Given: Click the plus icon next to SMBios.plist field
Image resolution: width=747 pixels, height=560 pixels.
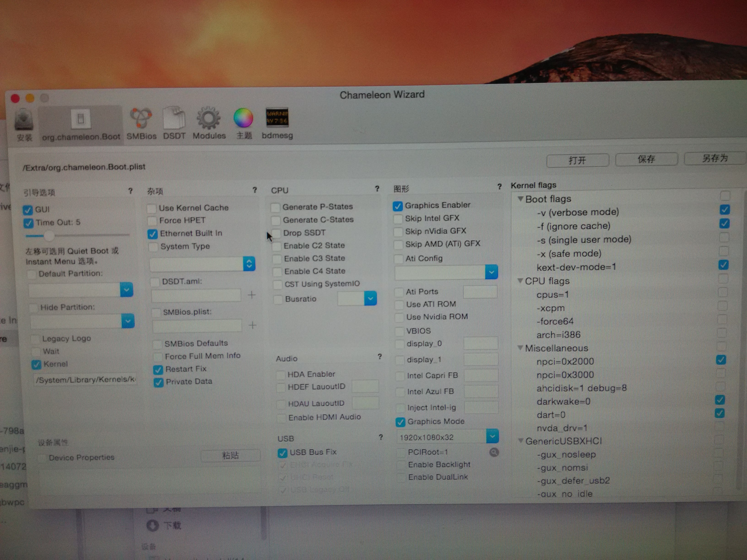Looking at the screenshot, I should [x=252, y=325].
